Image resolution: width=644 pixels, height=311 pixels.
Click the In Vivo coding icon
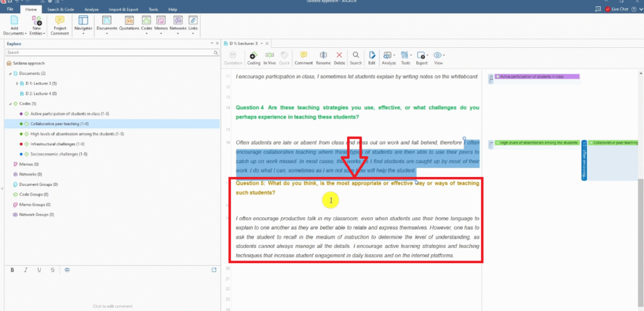coord(270,57)
